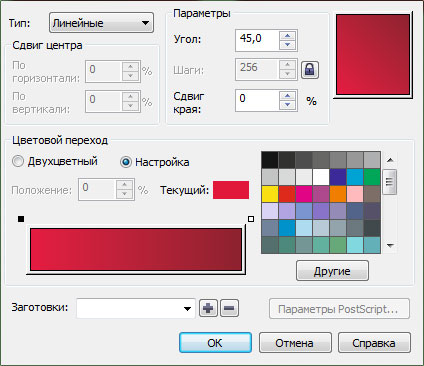Pick the cyan-blue swatch beside green
Viewport: 424px width, 366px height.
pyautogui.click(x=355, y=177)
